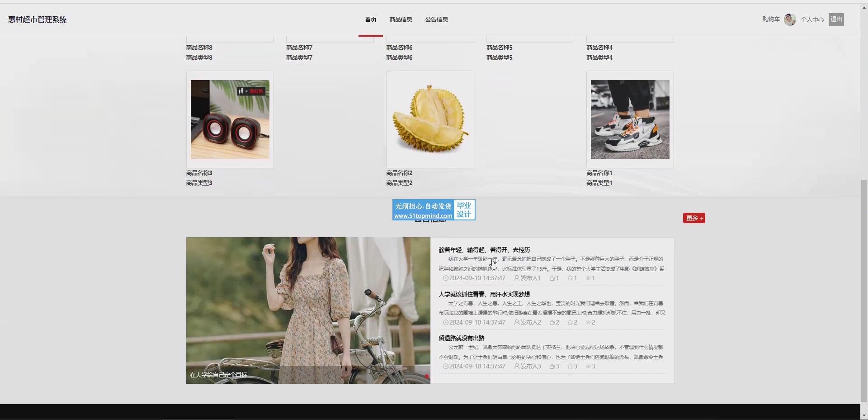The height and width of the screenshot is (420, 868).
Task: Go to the 首页 home tab
Action: (x=371, y=19)
